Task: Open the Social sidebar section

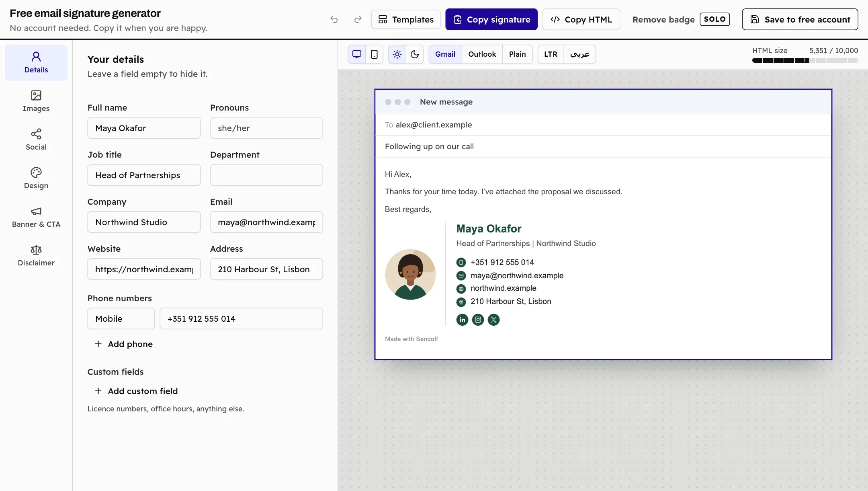Action: point(36,140)
